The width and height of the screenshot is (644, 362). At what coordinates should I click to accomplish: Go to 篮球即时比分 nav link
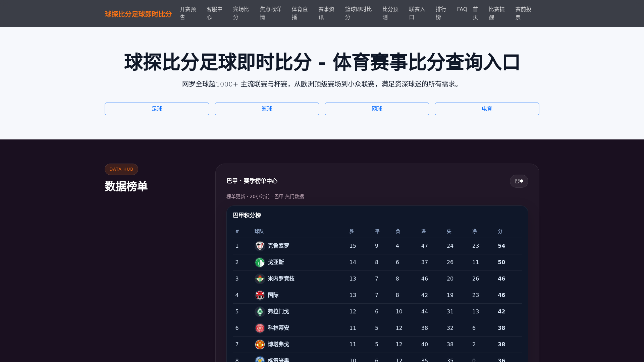(x=358, y=13)
